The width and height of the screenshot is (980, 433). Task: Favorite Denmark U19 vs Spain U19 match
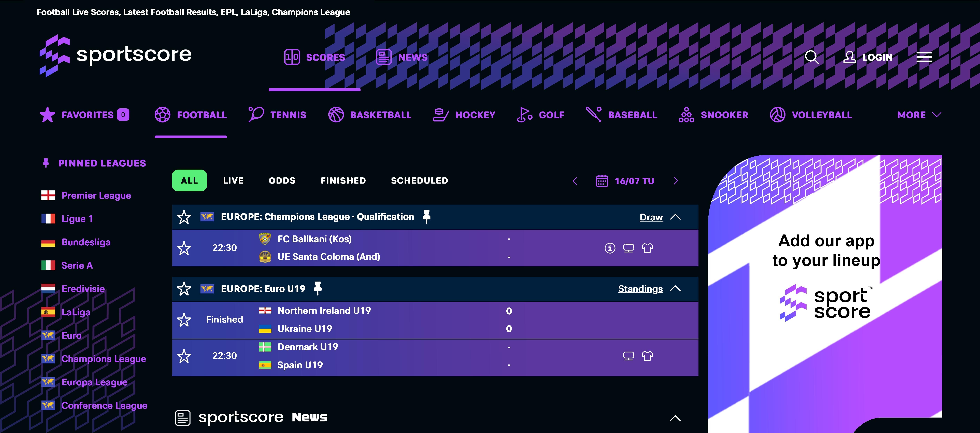click(184, 356)
